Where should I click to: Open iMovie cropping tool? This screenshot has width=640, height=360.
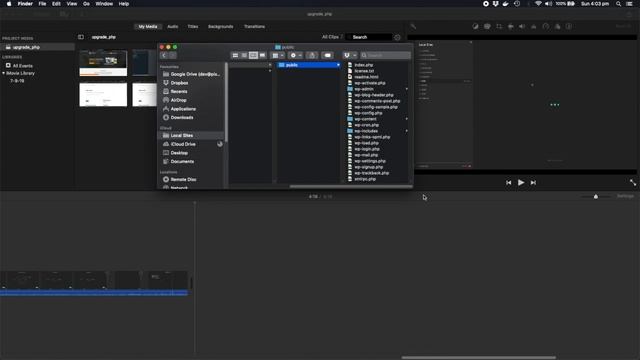499,27
